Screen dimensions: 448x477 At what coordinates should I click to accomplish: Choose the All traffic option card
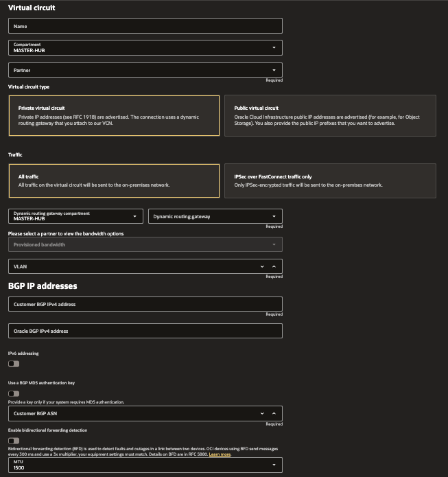pyautogui.click(x=114, y=181)
